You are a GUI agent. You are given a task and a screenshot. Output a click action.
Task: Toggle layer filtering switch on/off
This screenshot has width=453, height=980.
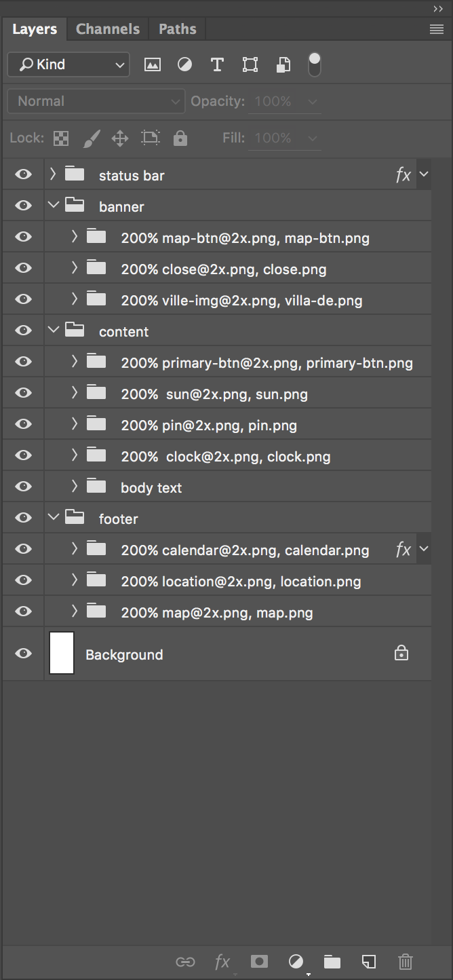point(314,64)
